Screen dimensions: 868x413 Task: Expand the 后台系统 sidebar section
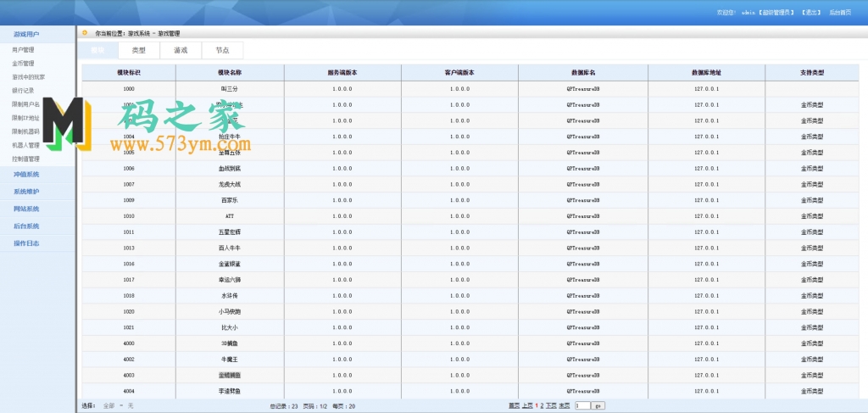26,226
